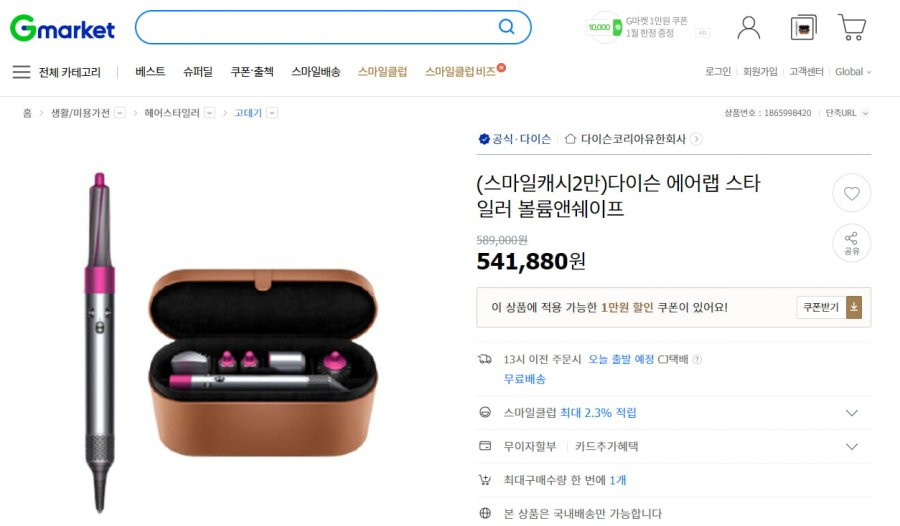Open the 스마일배송 menu item
This screenshot has height=526, width=900.
click(x=316, y=71)
